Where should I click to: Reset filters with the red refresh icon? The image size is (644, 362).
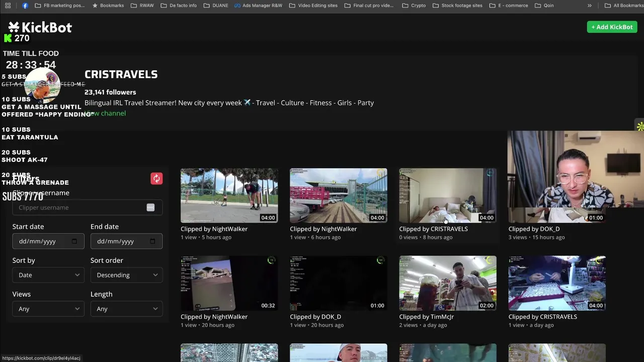tap(156, 178)
